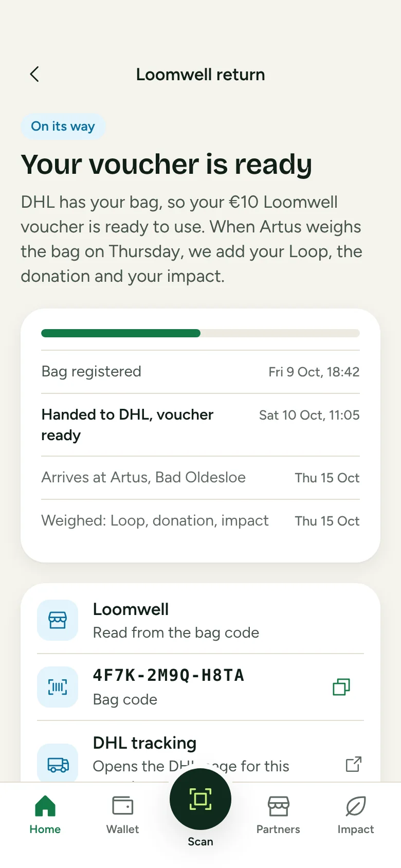Screen dimensions: 401x868
Task: Select the Home tab
Action: pos(45,815)
